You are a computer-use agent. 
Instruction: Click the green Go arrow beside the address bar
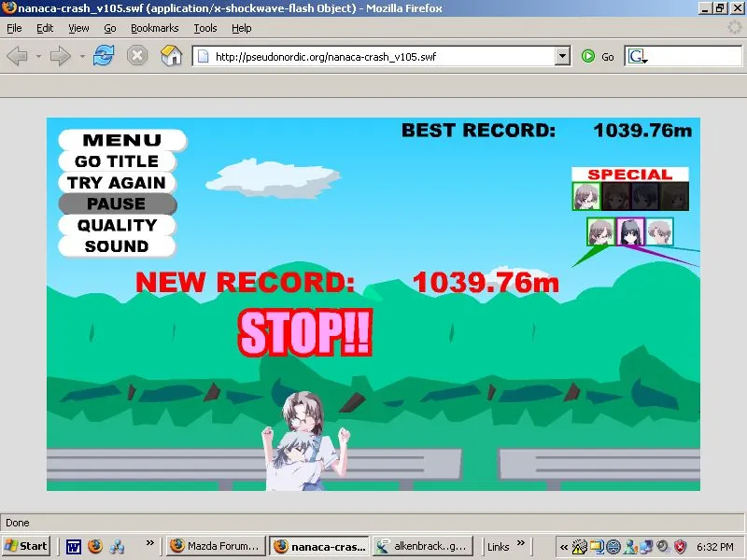(588, 56)
